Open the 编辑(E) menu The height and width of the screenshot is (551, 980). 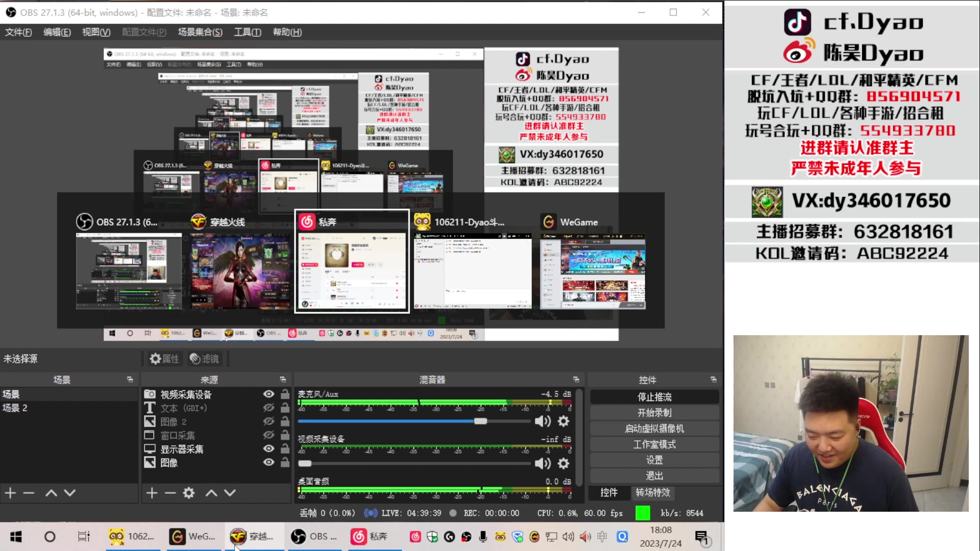pyautogui.click(x=57, y=32)
